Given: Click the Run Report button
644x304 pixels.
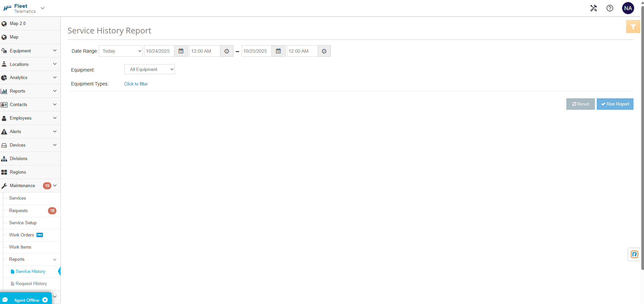Looking at the screenshot, I should pyautogui.click(x=615, y=104).
